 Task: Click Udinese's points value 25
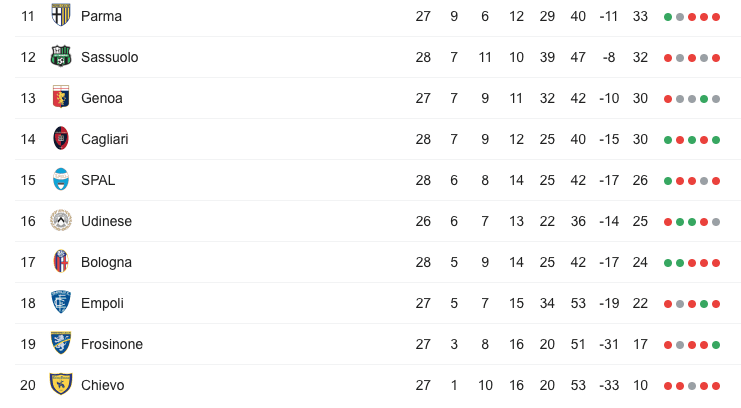(640, 221)
